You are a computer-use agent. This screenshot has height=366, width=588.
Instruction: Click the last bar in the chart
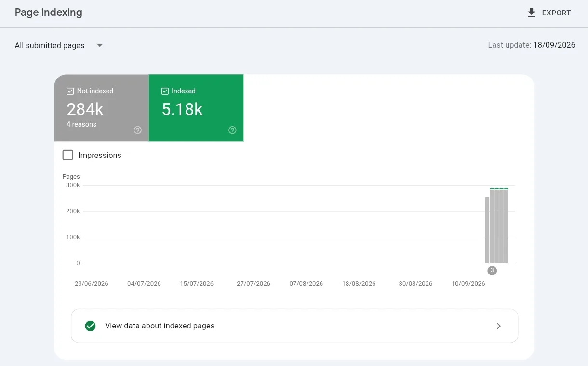coord(506,225)
